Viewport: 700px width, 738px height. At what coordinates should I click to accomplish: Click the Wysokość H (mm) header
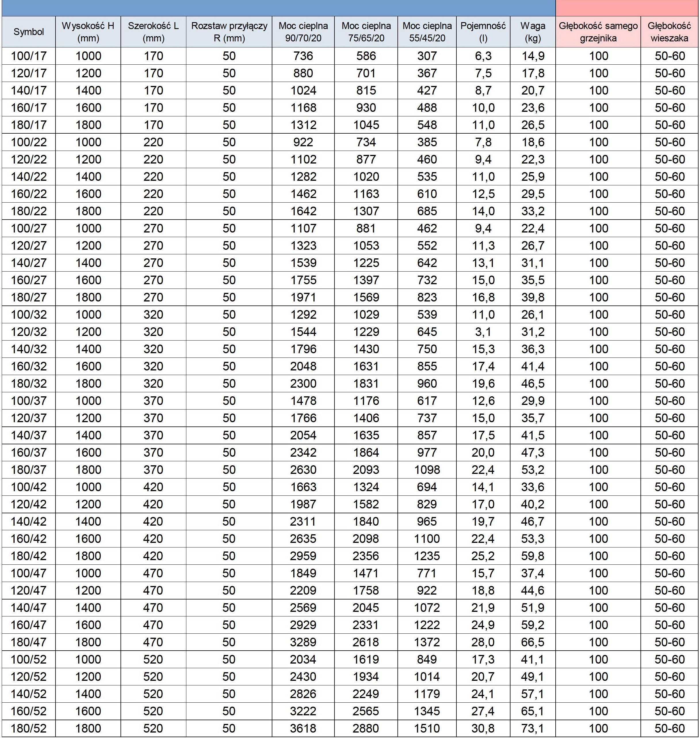(x=88, y=32)
